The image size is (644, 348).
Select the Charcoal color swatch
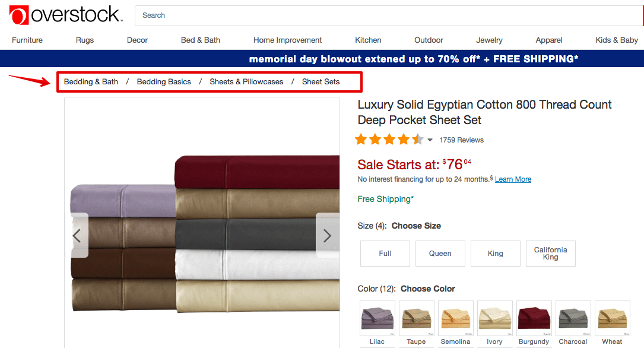(x=573, y=318)
